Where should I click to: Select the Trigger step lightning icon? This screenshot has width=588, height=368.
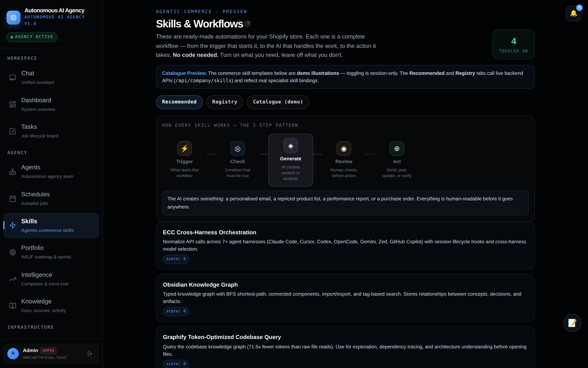[x=184, y=148]
